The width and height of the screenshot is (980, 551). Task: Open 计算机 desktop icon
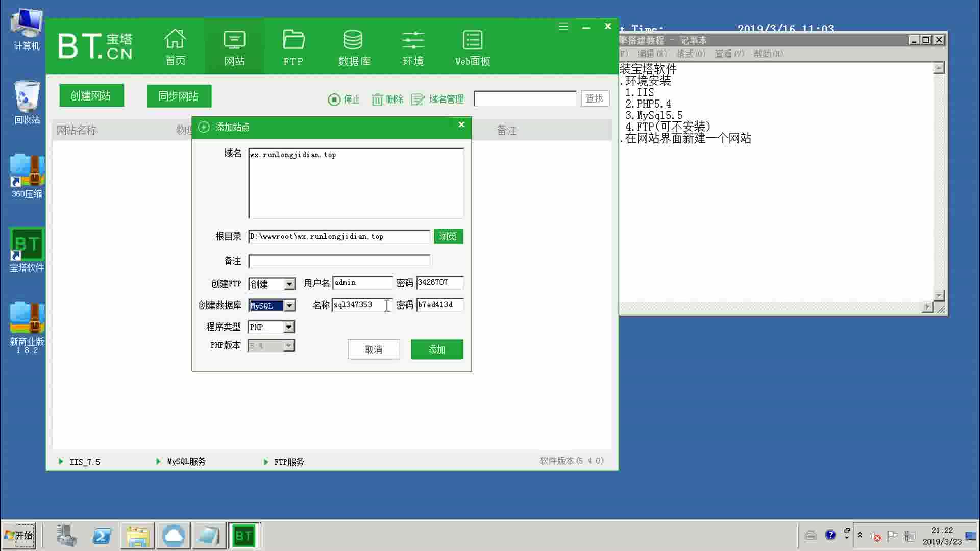coord(27,30)
